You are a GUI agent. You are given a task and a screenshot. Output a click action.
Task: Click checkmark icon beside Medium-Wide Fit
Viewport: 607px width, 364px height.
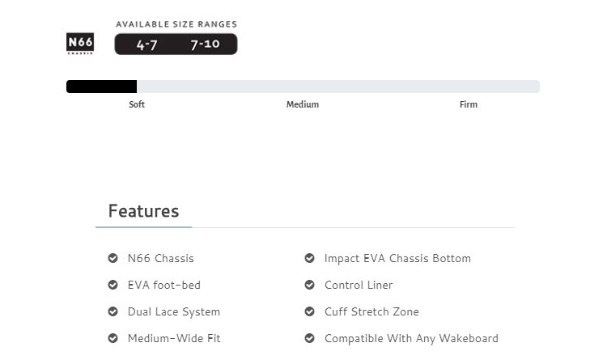point(112,338)
